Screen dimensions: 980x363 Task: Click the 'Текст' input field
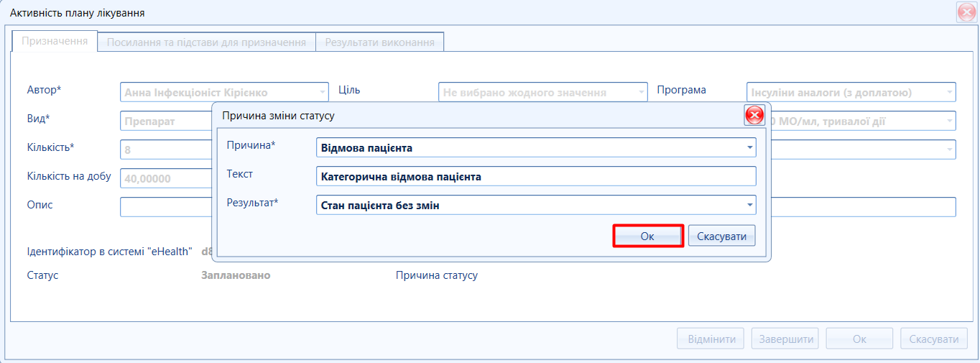point(536,176)
